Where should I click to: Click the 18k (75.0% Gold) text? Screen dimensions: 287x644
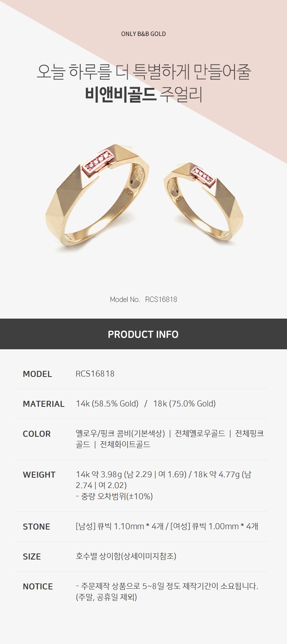pos(184,404)
